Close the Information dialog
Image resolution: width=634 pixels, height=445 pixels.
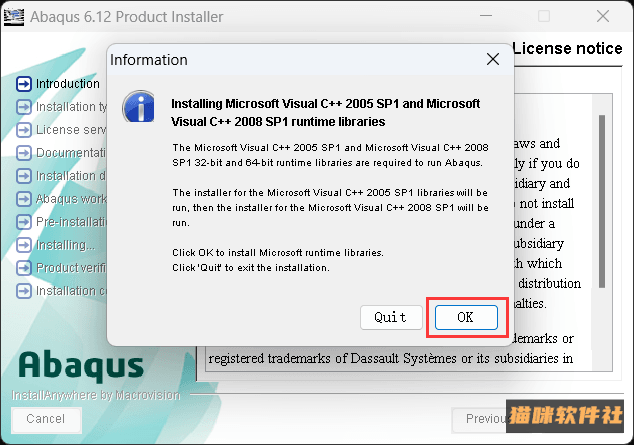[493, 59]
